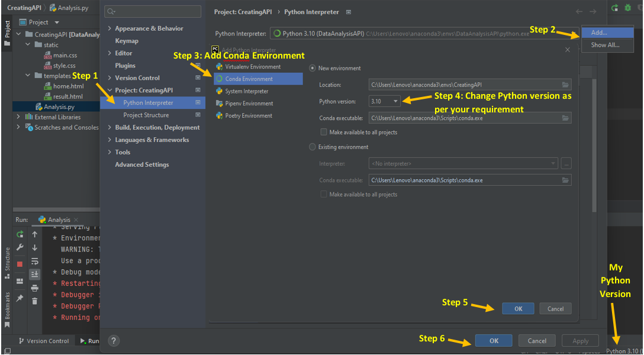Open run configuration wrench in Run panel
The width and height of the screenshot is (644, 355).
pyautogui.click(x=20, y=247)
